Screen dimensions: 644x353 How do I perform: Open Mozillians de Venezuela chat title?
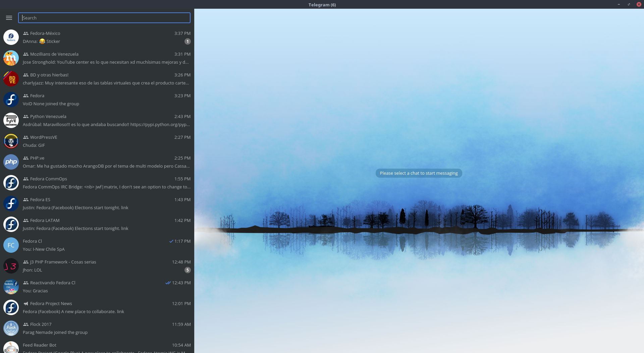click(x=54, y=54)
